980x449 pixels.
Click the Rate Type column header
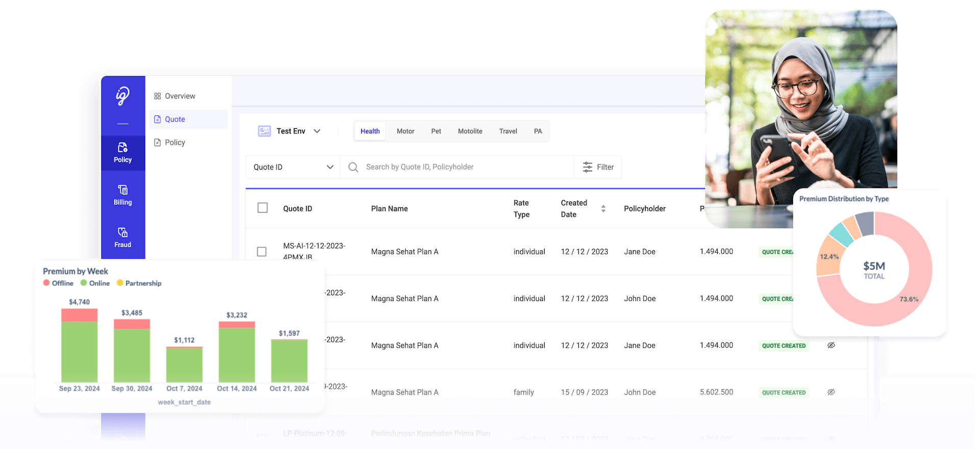pyautogui.click(x=521, y=208)
